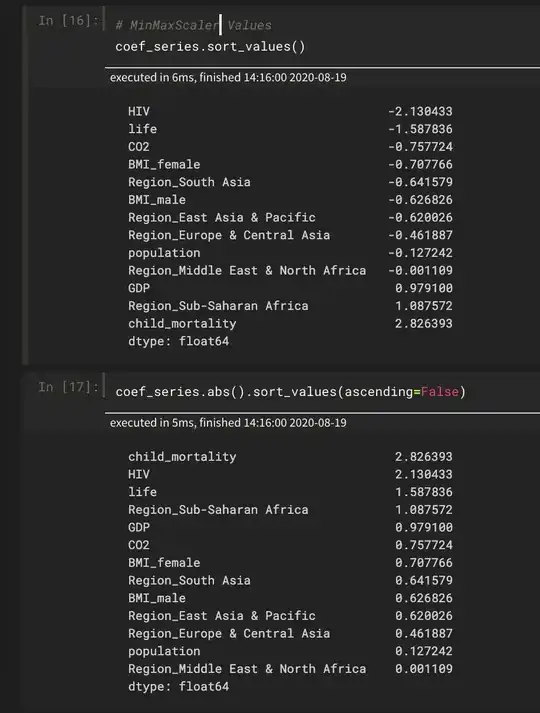
Task: Click the -0.127242 value
Action: click(x=420, y=253)
